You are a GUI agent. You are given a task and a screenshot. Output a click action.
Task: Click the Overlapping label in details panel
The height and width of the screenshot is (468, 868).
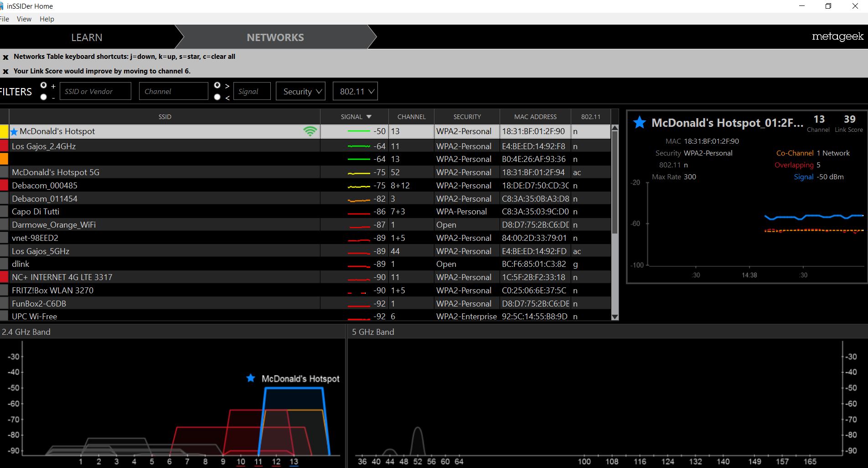coord(794,165)
